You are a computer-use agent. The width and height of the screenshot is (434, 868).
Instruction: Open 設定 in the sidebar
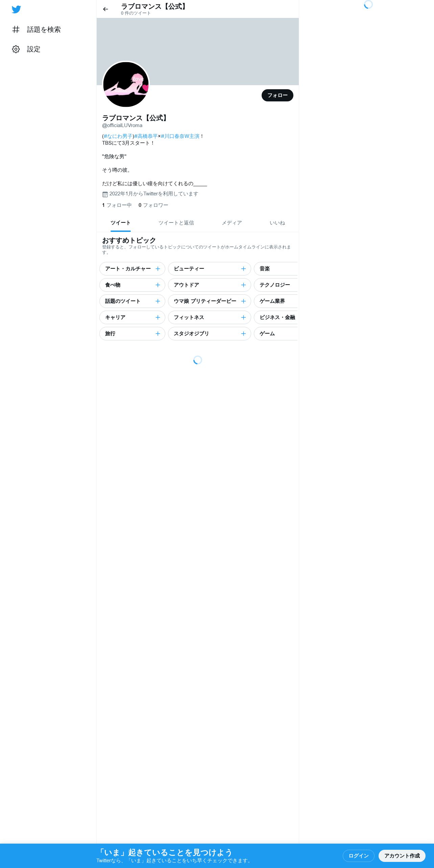tap(26, 49)
